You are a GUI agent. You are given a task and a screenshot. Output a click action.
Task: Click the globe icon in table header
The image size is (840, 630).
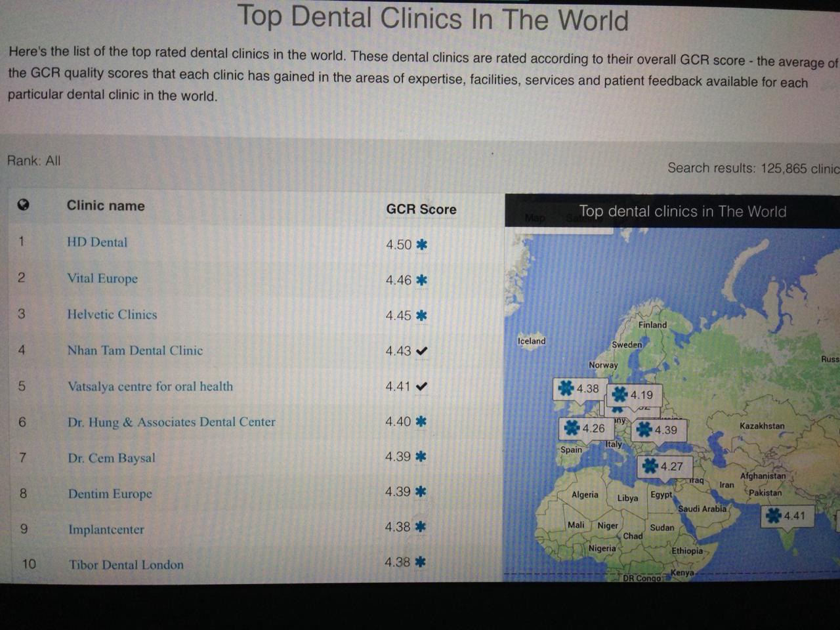(23, 204)
